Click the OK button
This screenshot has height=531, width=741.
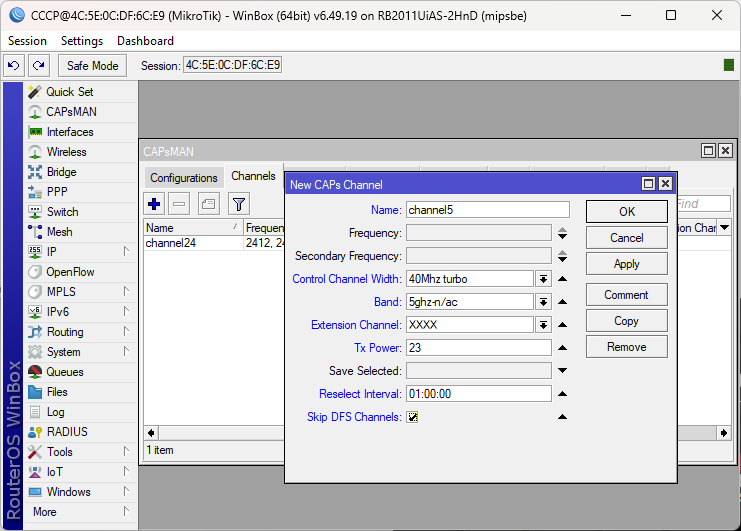(627, 212)
